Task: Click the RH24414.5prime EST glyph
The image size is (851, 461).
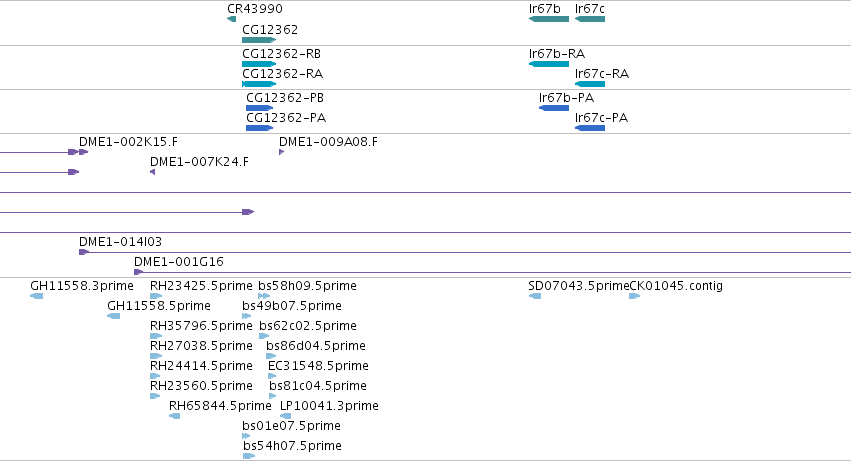Action: point(155,376)
